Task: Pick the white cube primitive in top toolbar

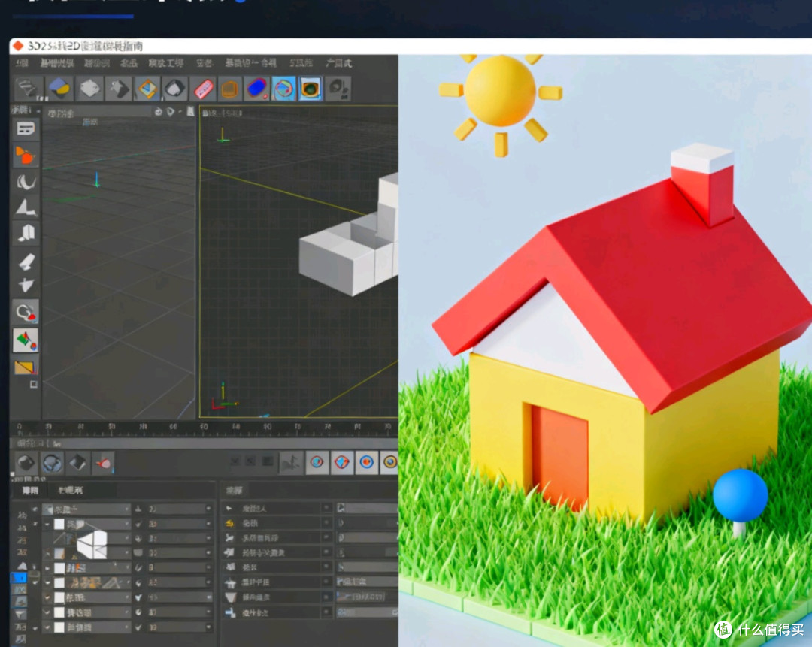Action: [x=89, y=89]
